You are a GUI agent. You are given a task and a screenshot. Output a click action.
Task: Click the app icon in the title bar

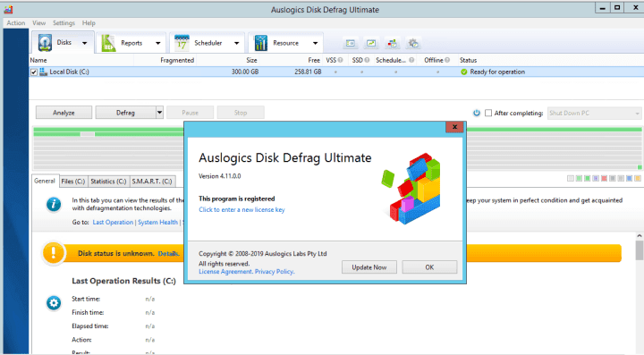[x=8, y=10]
